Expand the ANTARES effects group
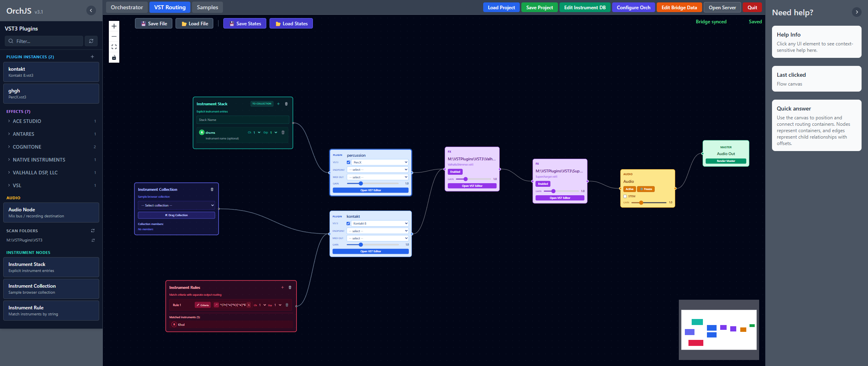Viewport: 868px width, 366px height. coord(51,134)
